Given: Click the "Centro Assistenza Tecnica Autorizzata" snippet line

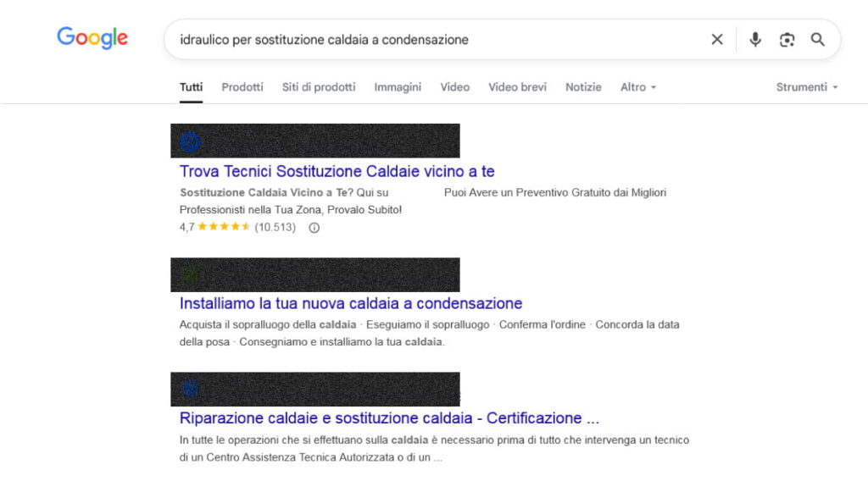Looking at the screenshot, I should click(x=310, y=457).
